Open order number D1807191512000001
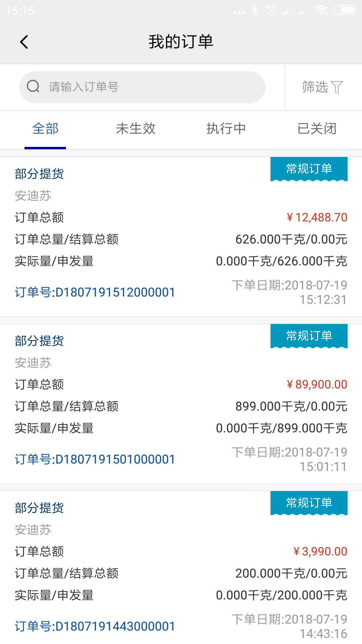The height and width of the screenshot is (644, 362). [x=95, y=292]
